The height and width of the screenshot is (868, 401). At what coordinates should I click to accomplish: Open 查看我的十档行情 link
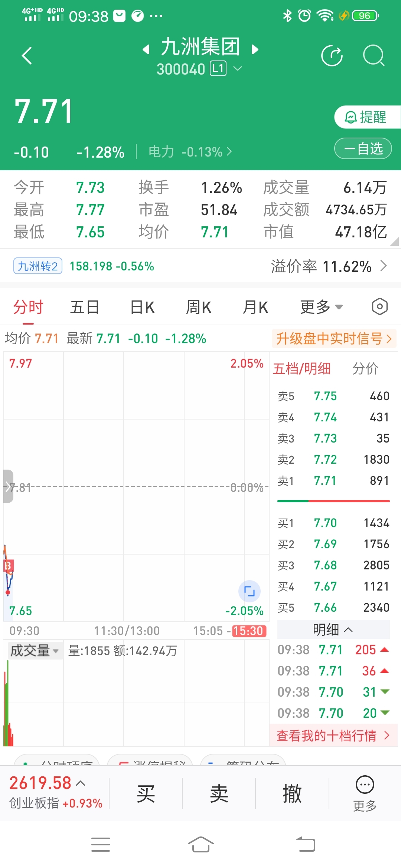coord(333,735)
